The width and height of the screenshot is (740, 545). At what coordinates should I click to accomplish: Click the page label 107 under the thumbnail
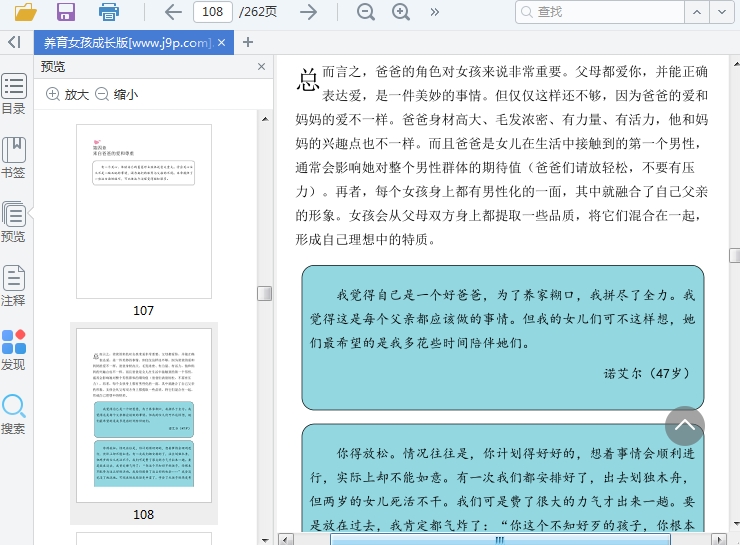(x=143, y=310)
